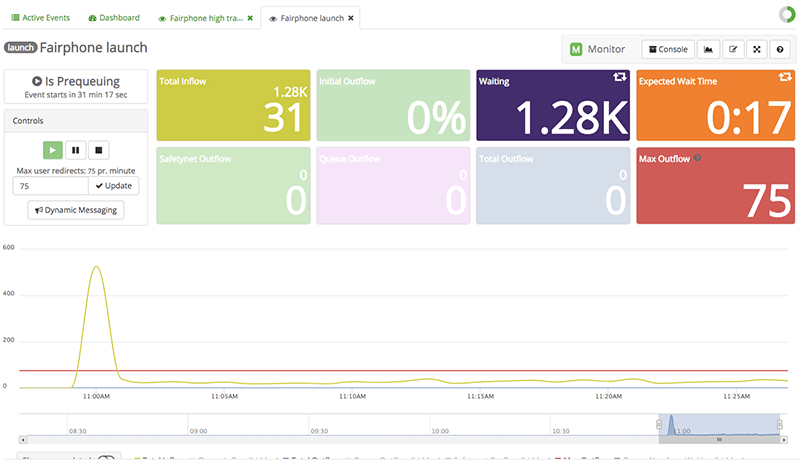The width and height of the screenshot is (800, 460).
Task: Click the Max Outflow info icon
Action: tap(695, 158)
